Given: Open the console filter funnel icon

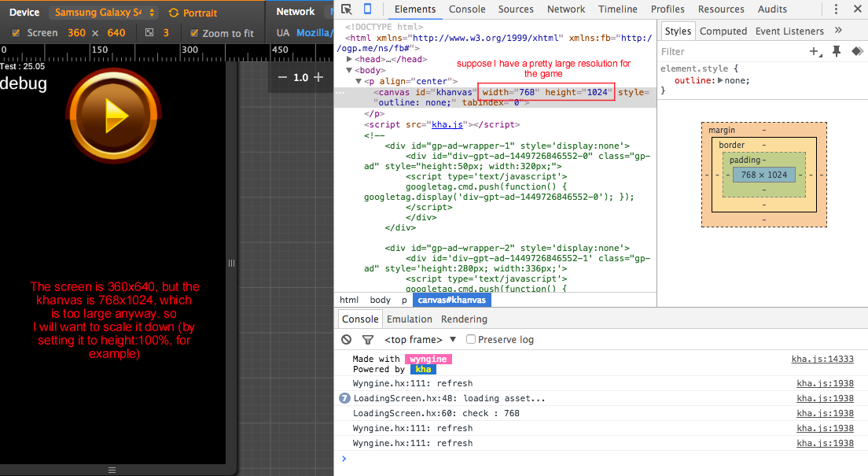Looking at the screenshot, I should click(368, 339).
